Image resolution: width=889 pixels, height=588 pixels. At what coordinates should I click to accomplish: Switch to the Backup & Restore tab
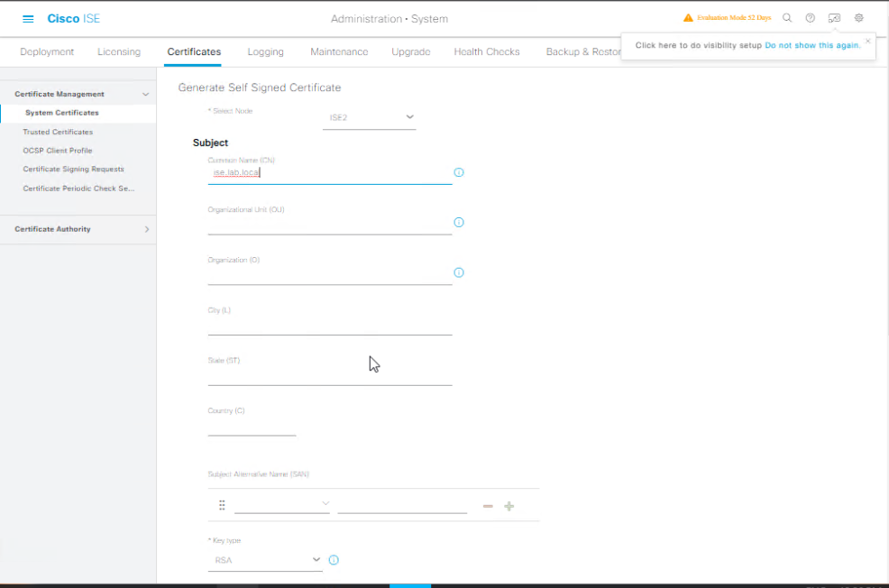tap(582, 51)
